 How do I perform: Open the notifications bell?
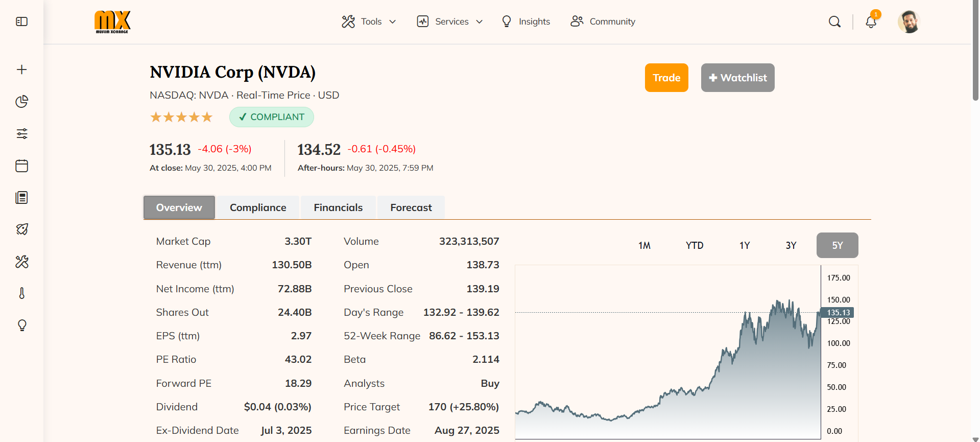click(871, 21)
